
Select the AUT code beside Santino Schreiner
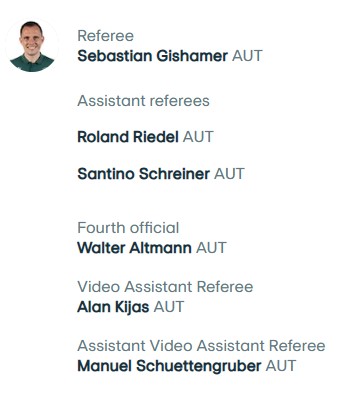pos(229,174)
